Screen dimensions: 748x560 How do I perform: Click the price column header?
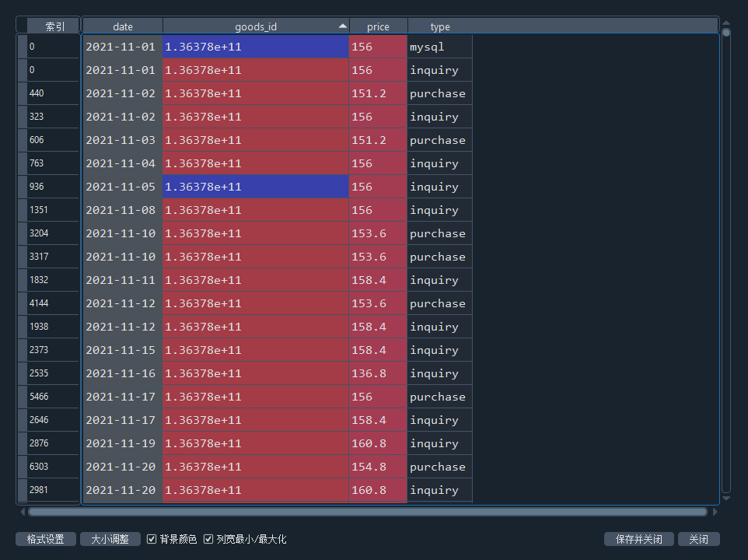pos(378,26)
